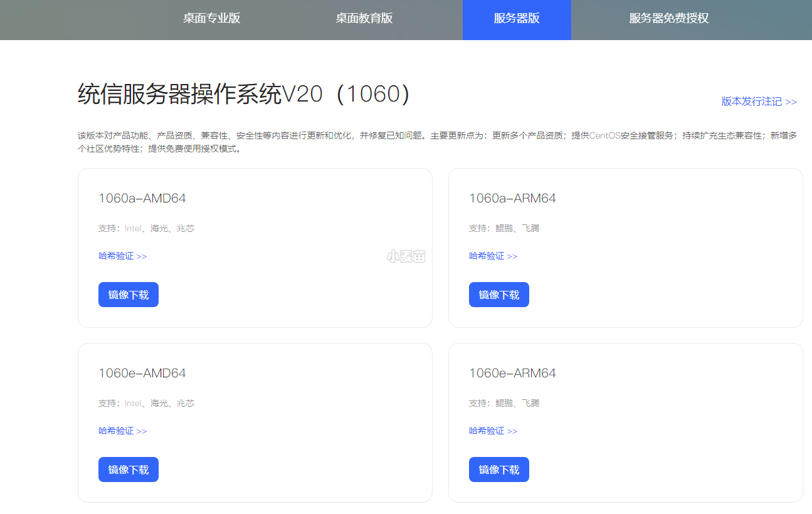
Task: Select the 服务器版 tab
Action: (x=517, y=19)
